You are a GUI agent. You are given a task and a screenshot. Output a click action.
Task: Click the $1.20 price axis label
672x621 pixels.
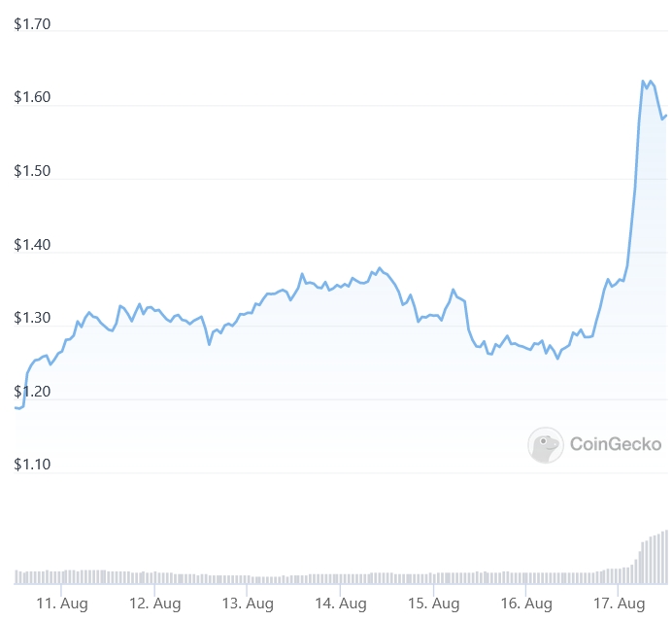tap(32, 392)
